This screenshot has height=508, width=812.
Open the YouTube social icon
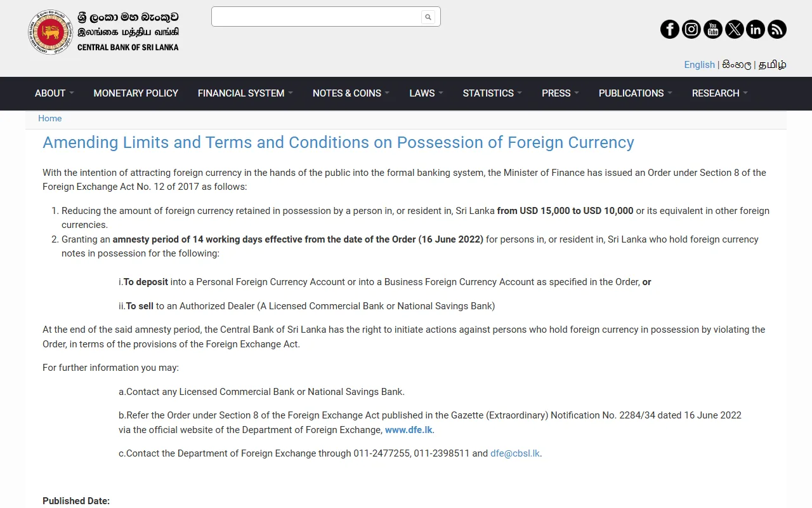click(x=713, y=29)
